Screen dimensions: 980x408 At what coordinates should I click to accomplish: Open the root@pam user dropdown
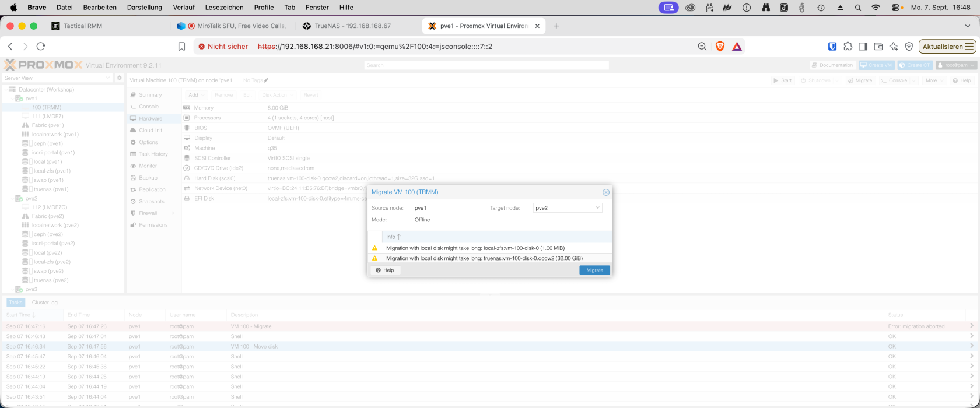[x=956, y=65]
